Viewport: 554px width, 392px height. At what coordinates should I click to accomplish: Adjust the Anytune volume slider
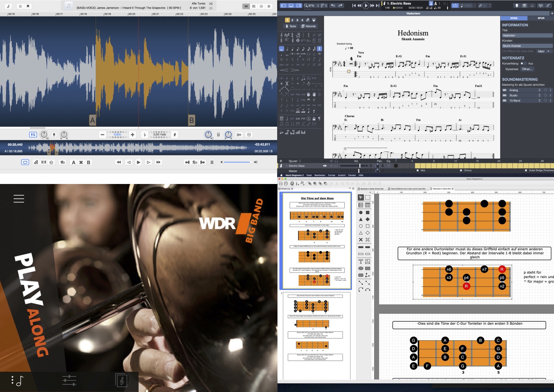point(238,162)
